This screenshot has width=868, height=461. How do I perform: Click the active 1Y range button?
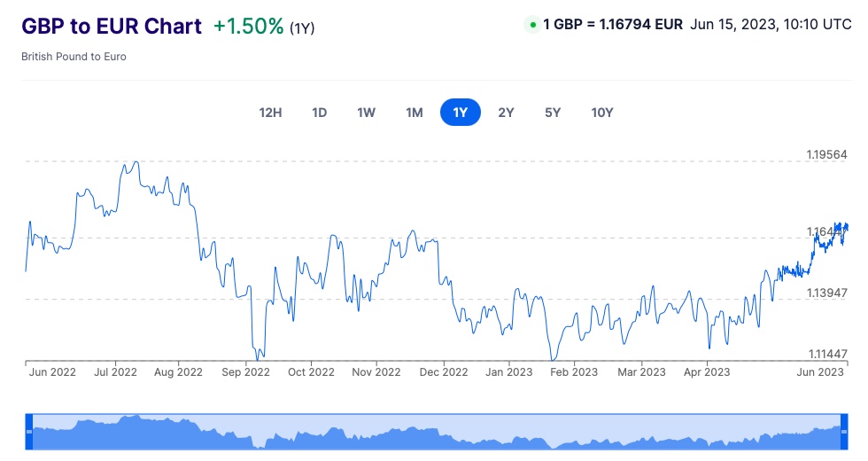tap(460, 113)
